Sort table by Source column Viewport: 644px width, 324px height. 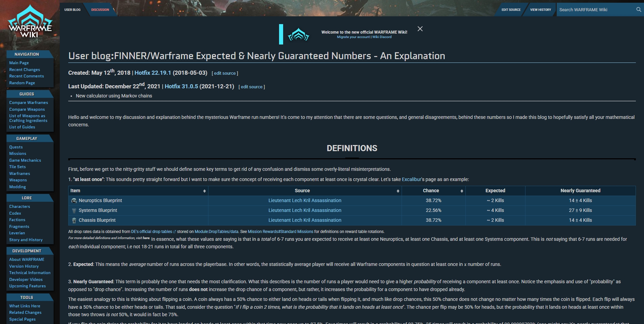coord(398,191)
